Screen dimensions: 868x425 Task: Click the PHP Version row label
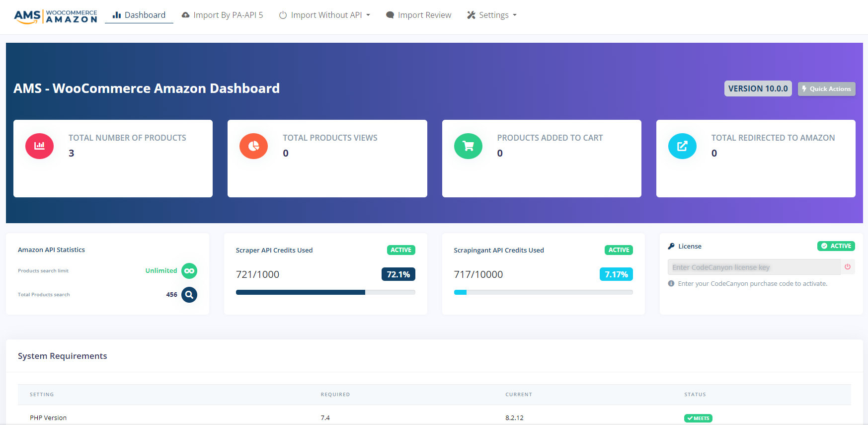(48, 418)
